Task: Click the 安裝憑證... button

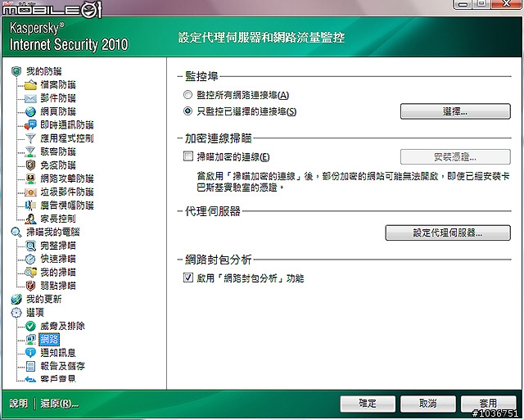Action: [x=455, y=156]
